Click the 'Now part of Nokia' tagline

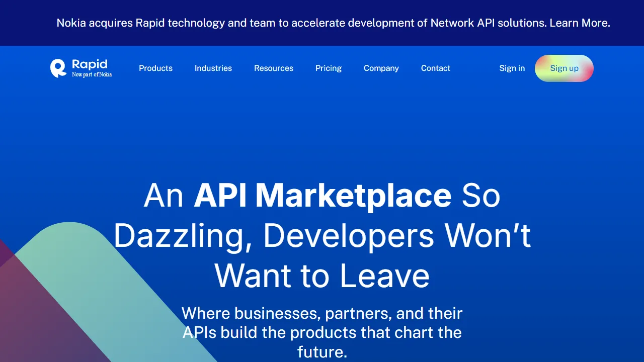pyautogui.click(x=92, y=74)
